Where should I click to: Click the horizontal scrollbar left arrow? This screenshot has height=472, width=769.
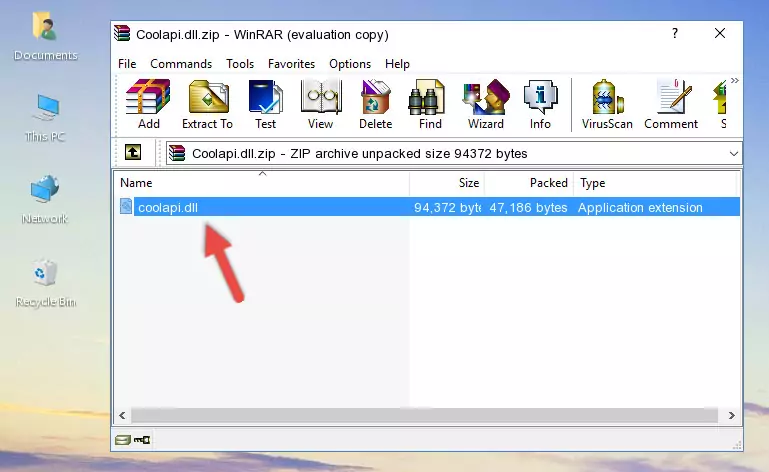[122, 416]
